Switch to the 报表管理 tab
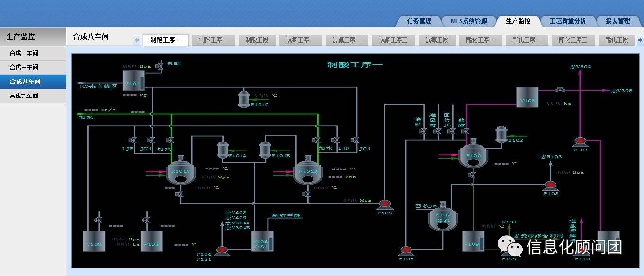The image size is (644, 276). point(617,21)
